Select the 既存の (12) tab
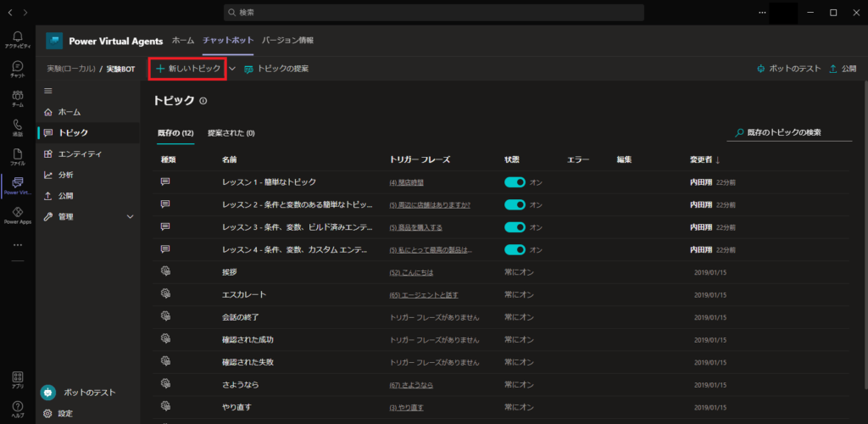Viewport: 868px width, 424px height. click(x=175, y=133)
